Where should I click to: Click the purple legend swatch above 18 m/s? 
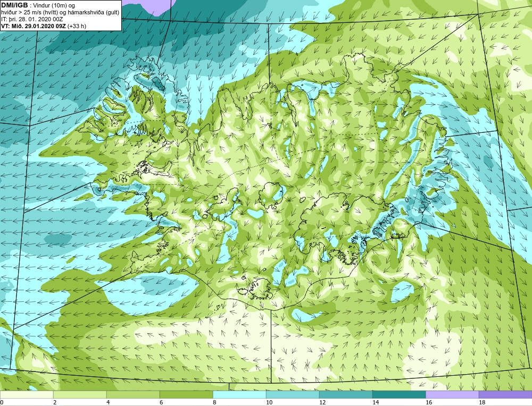click(505, 394)
